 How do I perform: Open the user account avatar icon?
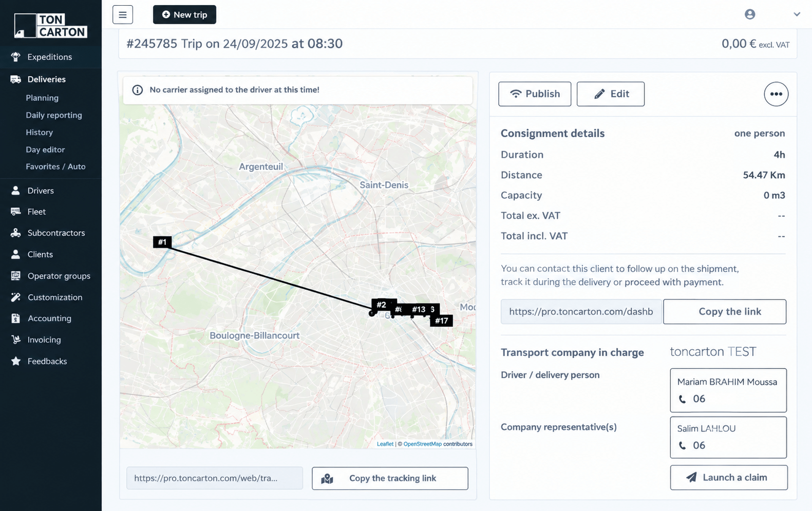750,14
